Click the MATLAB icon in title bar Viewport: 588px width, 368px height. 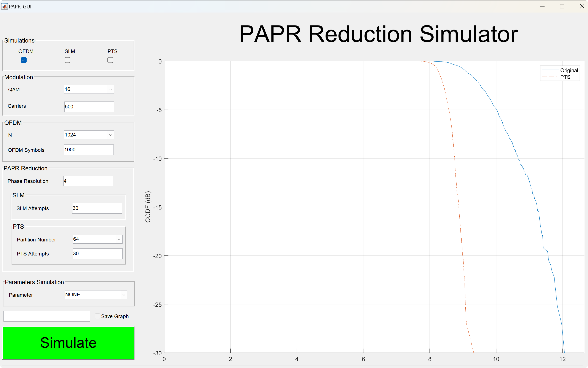4,6
